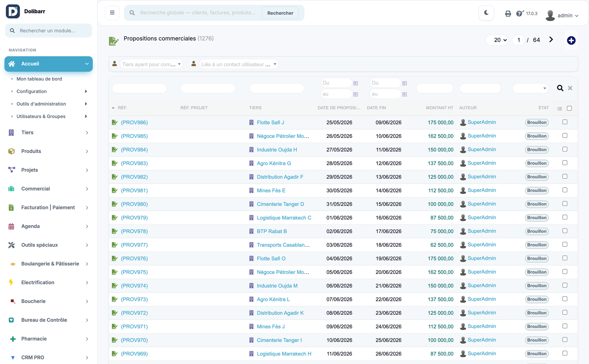Check the box for PROV975 row
The width and height of the screenshot is (589, 364).
pos(565,271)
